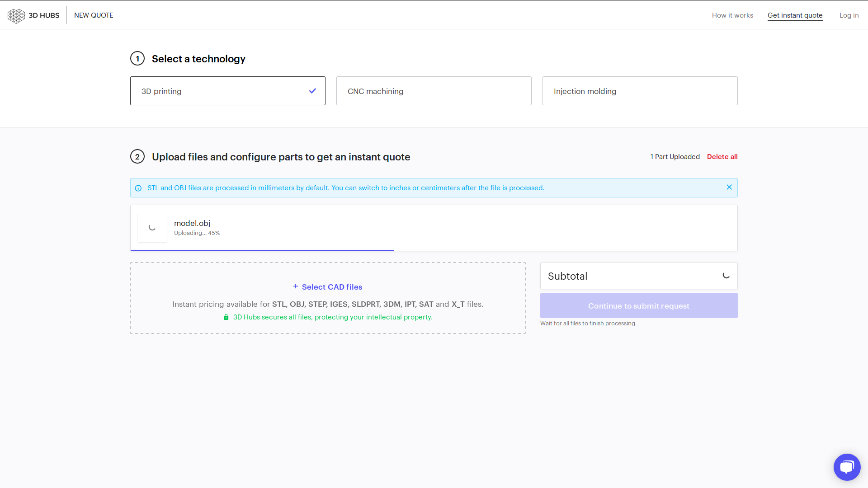Click Log in
This screenshot has width=868, height=488.
coord(849,15)
